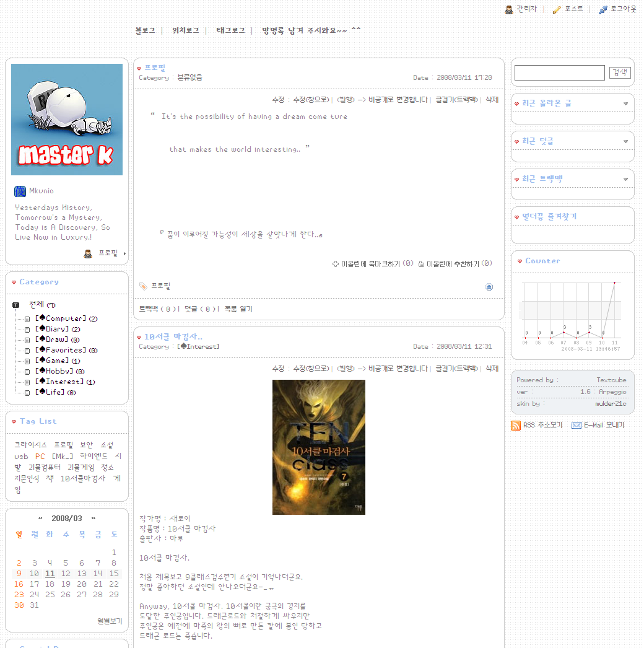Screen dimensions: 644x648
Task: Expand the 최근 올라온 글 panel
Action: pyautogui.click(x=625, y=103)
